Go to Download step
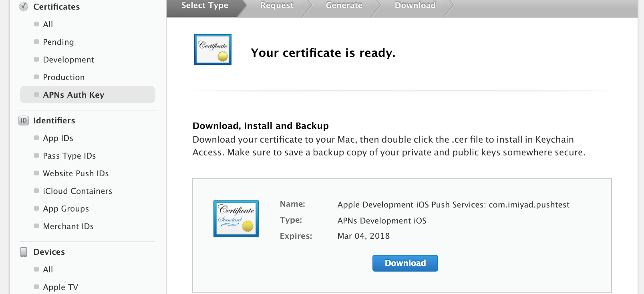This screenshot has height=294, width=644. click(415, 6)
